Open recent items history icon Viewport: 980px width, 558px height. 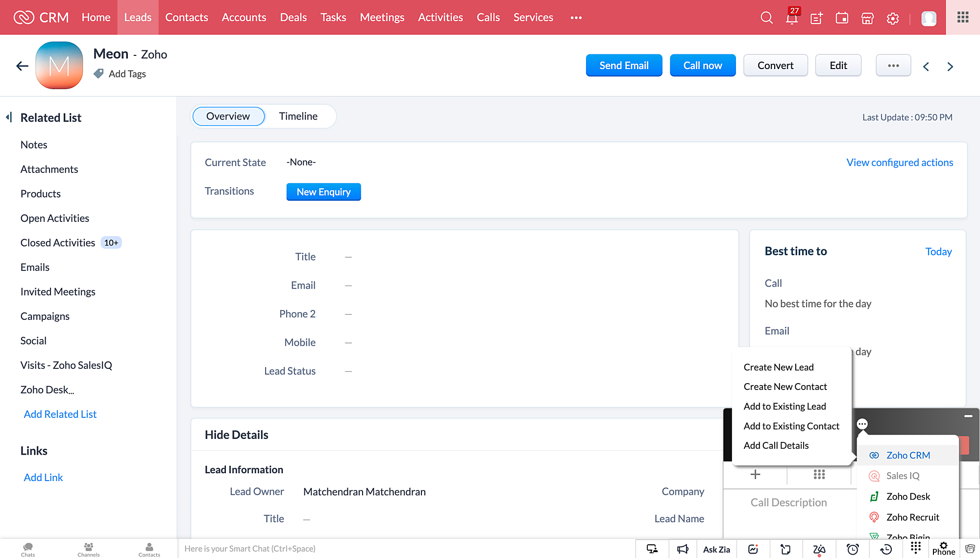pyautogui.click(x=886, y=549)
